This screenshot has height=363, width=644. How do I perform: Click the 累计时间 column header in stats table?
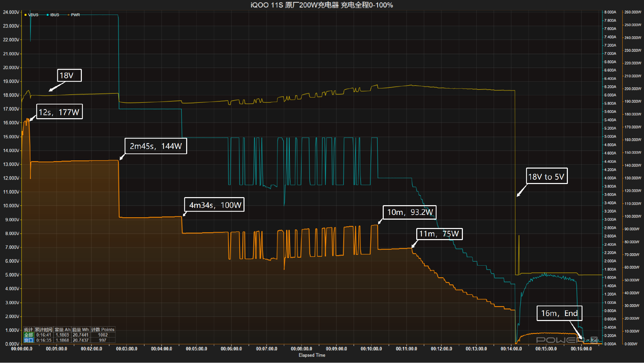(44, 329)
